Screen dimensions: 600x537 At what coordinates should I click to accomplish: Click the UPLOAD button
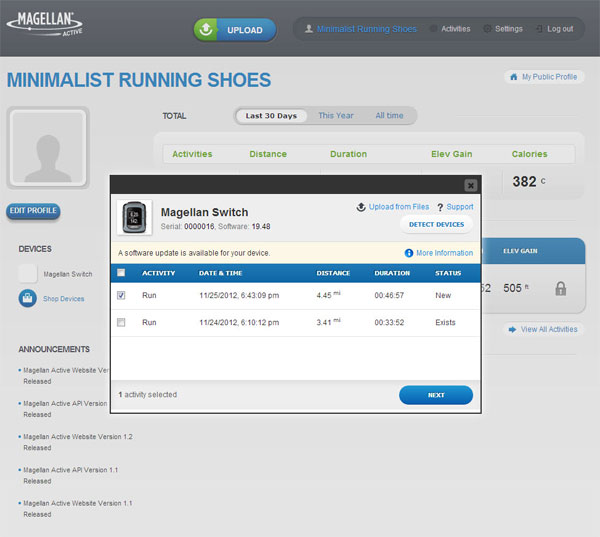coord(235,30)
